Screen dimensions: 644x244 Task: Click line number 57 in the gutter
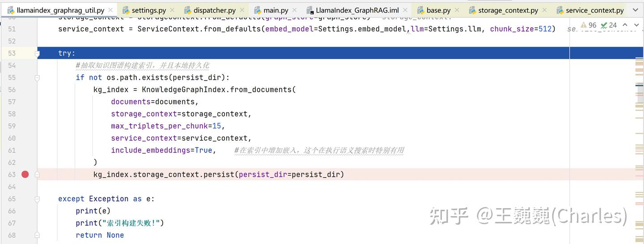[12, 102]
